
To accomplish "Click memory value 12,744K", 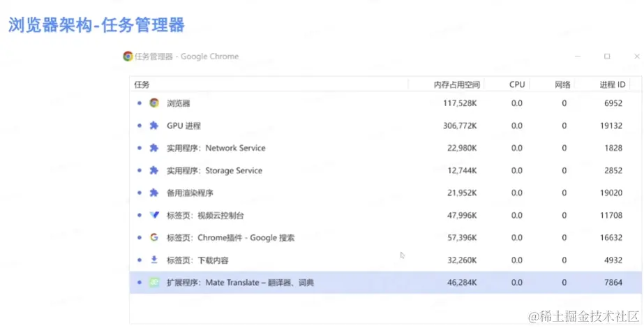I will [x=462, y=170].
